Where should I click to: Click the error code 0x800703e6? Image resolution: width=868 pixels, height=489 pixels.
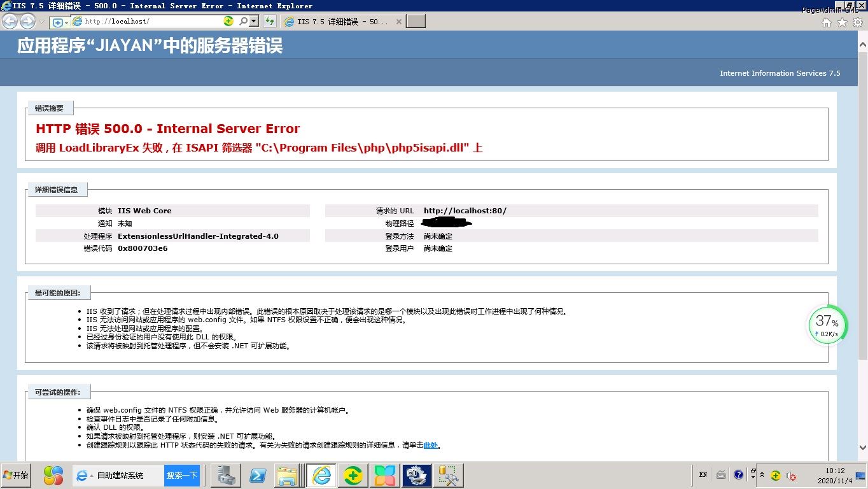coord(143,248)
